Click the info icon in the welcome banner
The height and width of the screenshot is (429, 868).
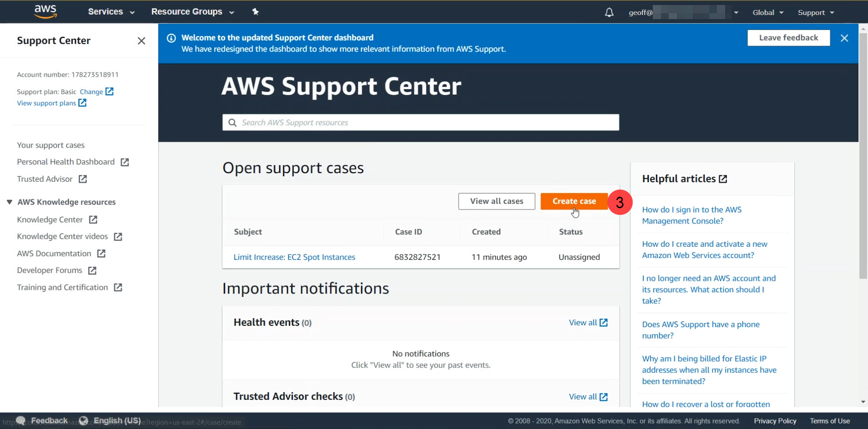(x=172, y=38)
